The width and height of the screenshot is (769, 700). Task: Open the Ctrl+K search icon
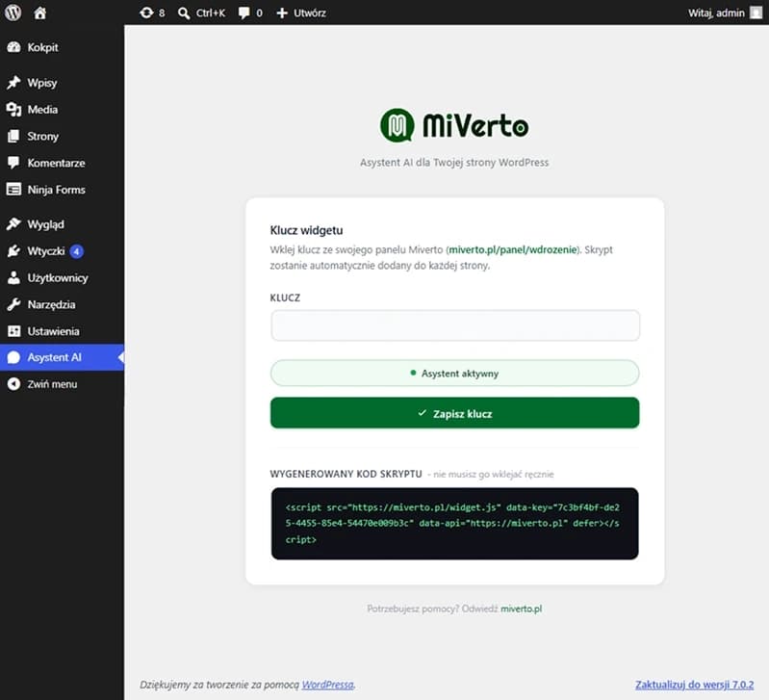[184, 13]
